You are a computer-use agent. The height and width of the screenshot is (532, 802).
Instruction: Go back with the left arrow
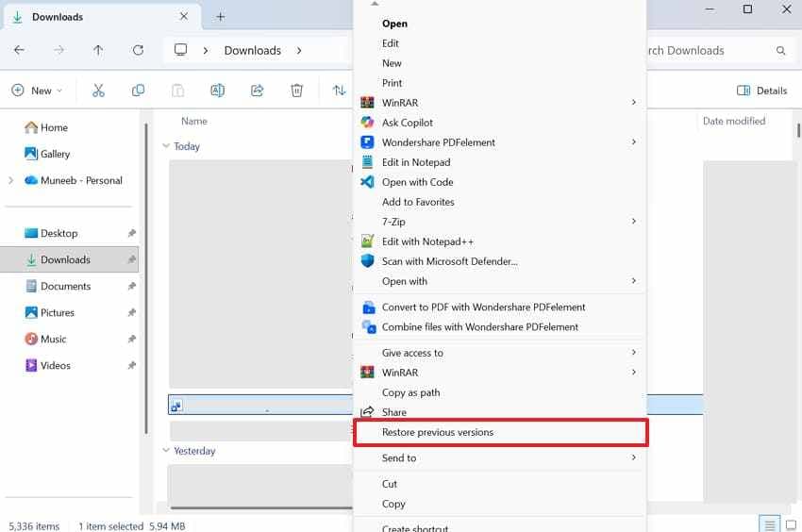pos(19,50)
